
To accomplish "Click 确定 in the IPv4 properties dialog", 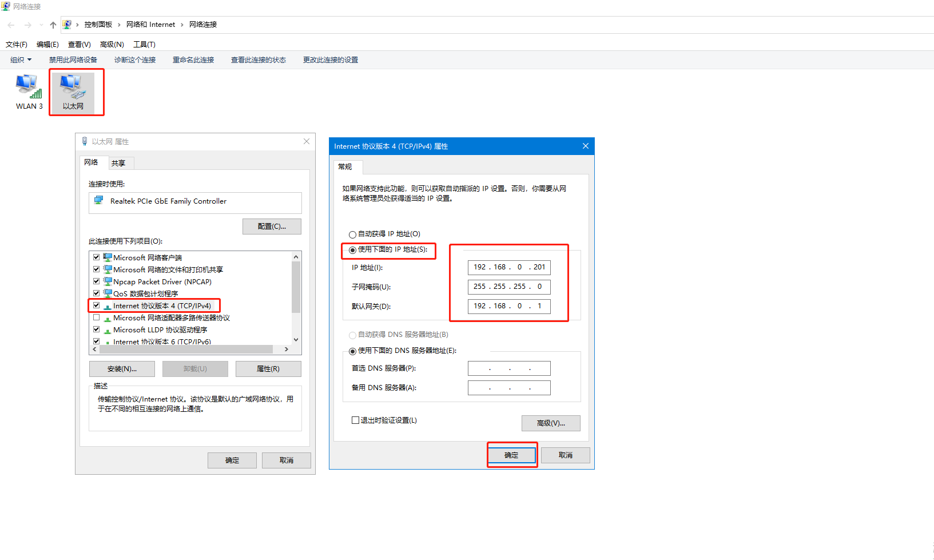I will coord(511,455).
